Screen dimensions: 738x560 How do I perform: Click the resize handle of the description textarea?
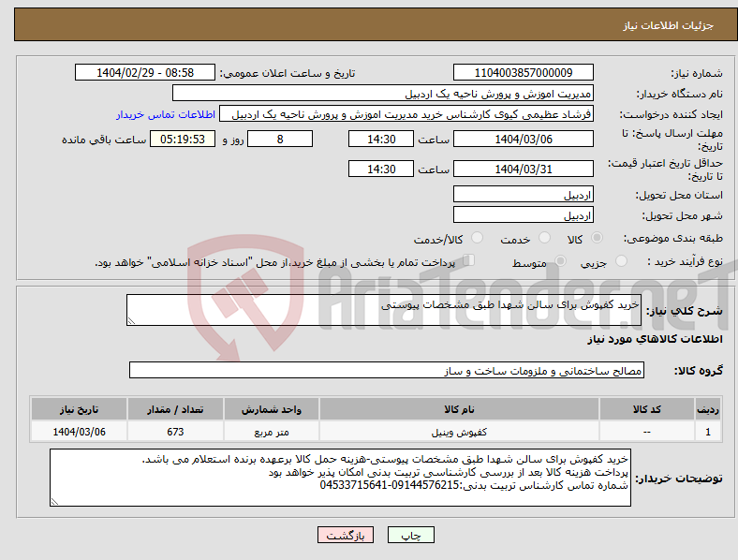tap(131, 321)
